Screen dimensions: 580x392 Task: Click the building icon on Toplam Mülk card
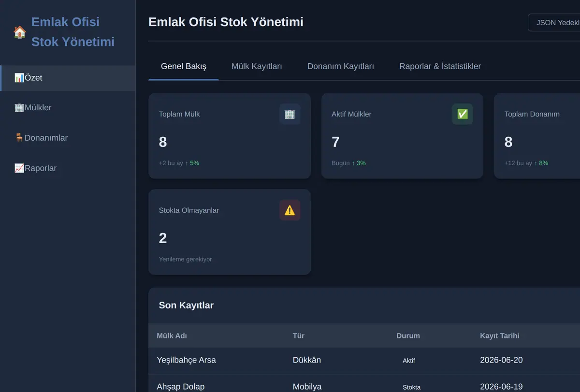click(x=290, y=114)
